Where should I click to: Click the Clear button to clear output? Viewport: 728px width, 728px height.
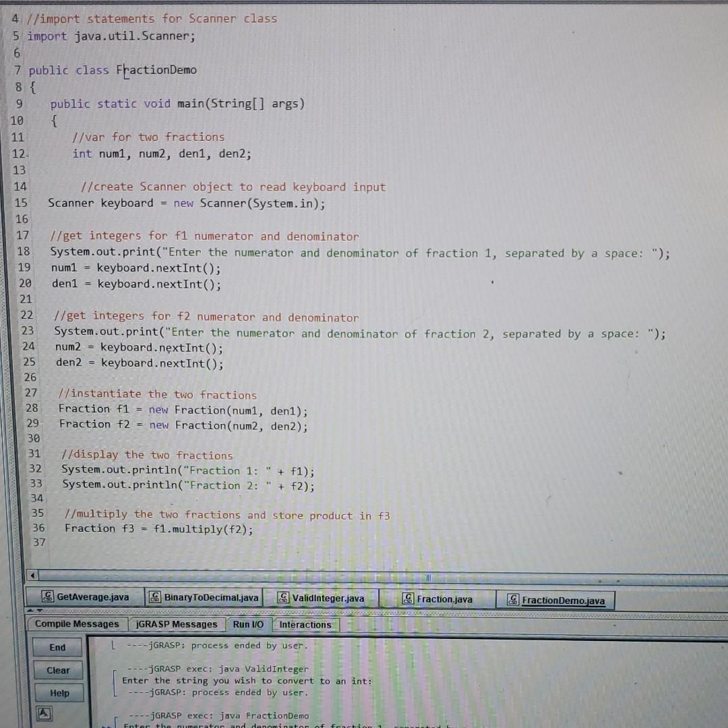point(58,670)
